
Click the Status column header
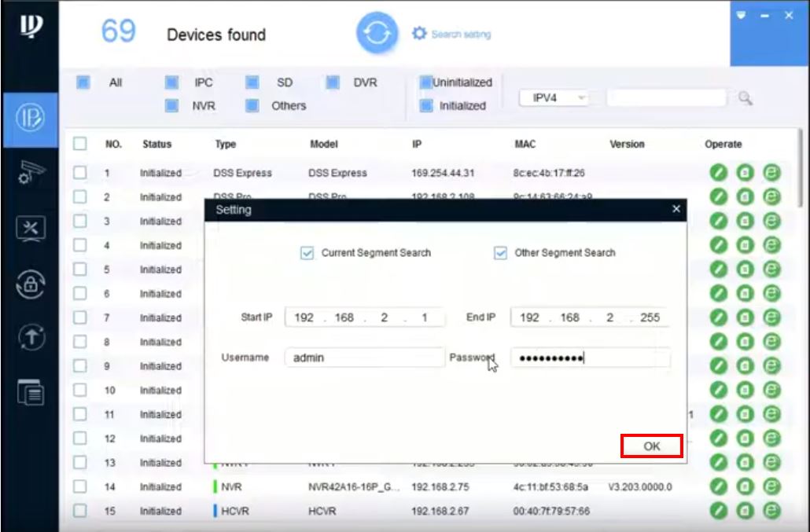156,145
